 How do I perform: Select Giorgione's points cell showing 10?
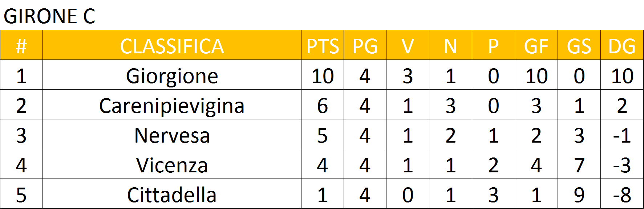click(323, 75)
